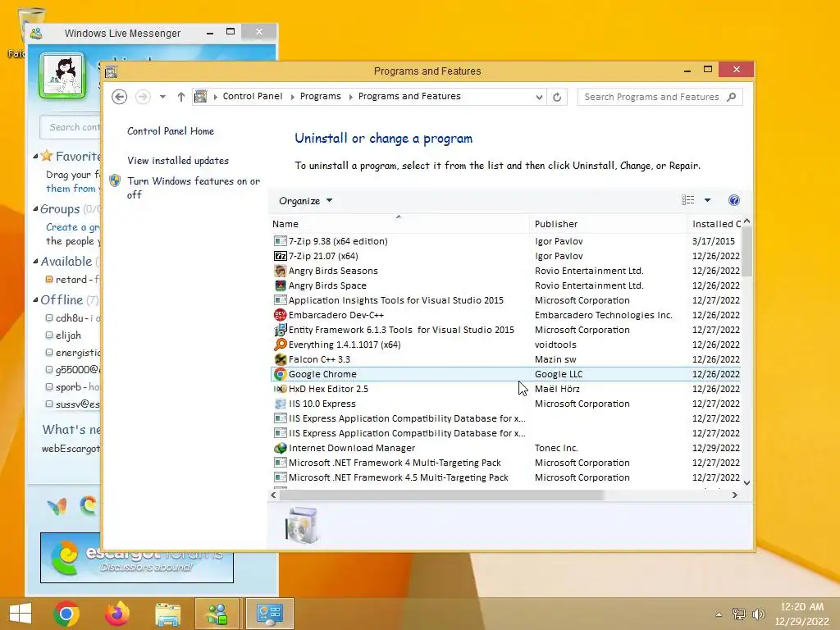Image resolution: width=840 pixels, height=630 pixels.
Task: Collapse the Favorites group in Messenger
Action: (35, 157)
